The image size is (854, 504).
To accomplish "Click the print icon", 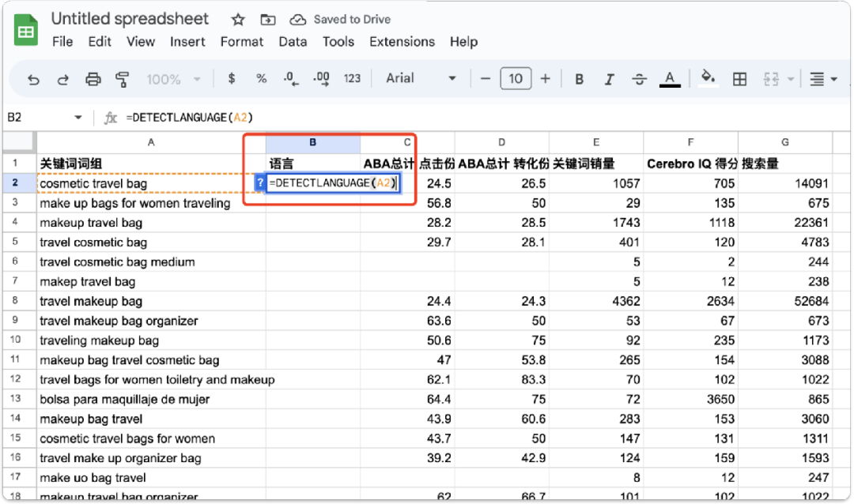I will click(x=93, y=79).
